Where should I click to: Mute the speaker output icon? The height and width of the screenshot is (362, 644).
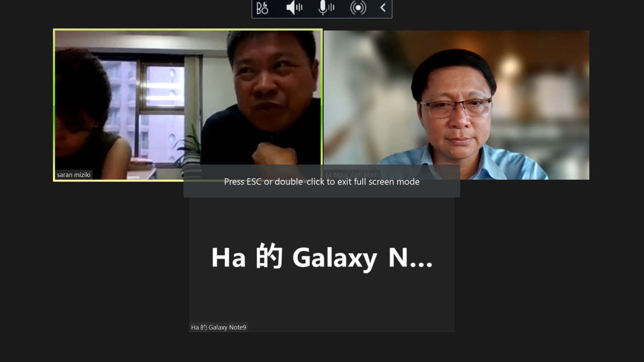click(x=291, y=8)
